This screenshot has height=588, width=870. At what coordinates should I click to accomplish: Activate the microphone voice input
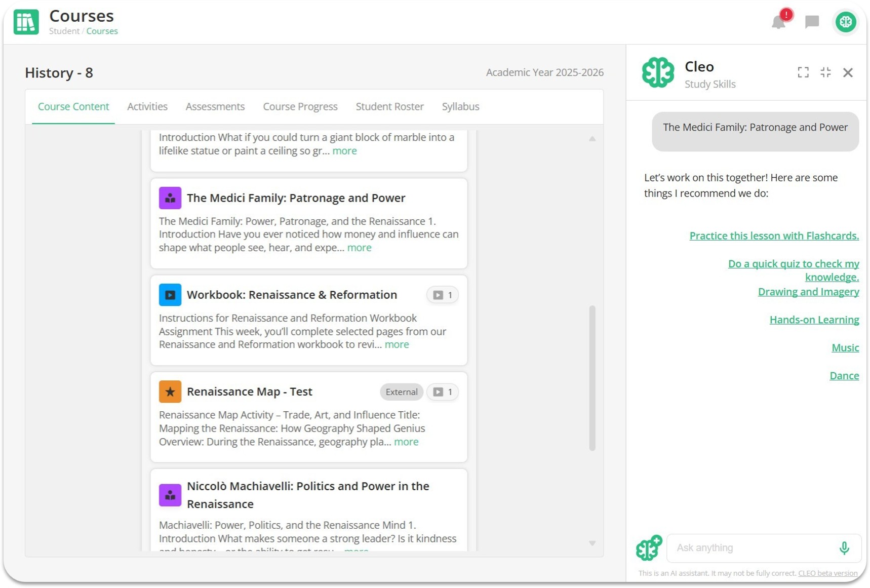pyautogui.click(x=844, y=548)
